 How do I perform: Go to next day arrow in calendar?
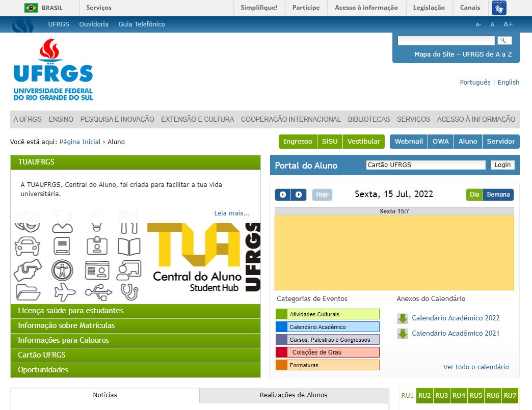299,195
